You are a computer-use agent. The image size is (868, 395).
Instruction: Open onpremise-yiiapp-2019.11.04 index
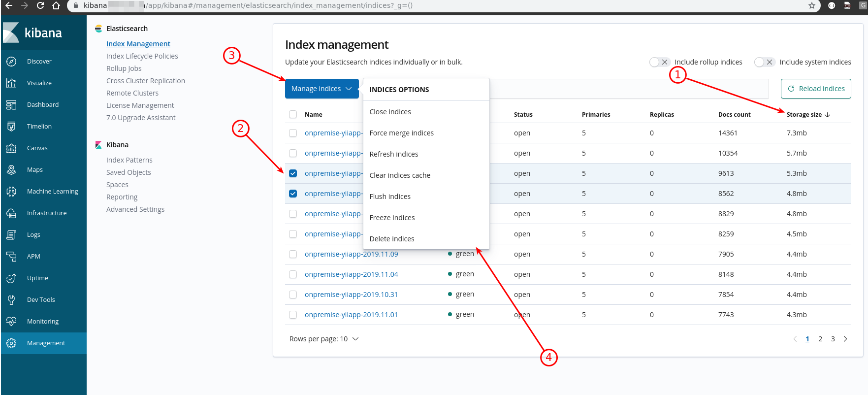(352, 274)
